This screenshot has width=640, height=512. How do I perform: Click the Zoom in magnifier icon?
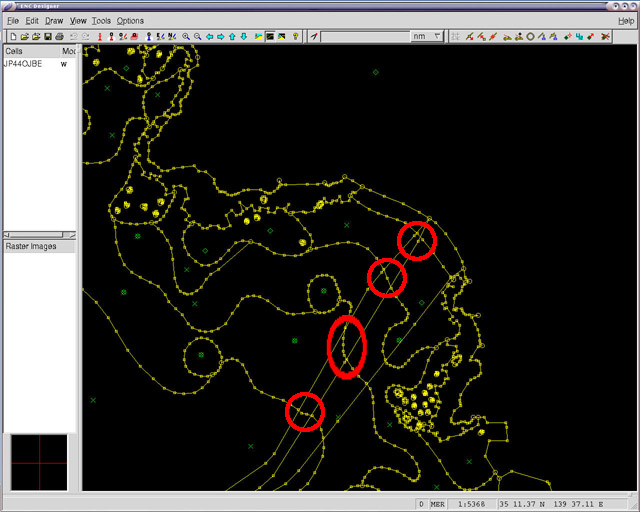click(x=186, y=37)
